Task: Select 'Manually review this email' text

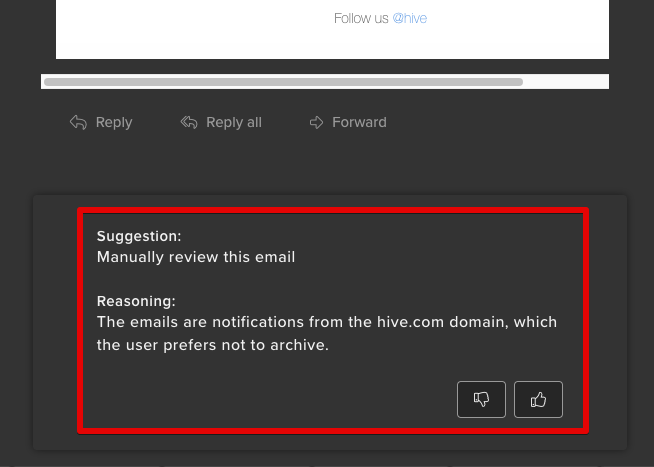Action: 196,257
